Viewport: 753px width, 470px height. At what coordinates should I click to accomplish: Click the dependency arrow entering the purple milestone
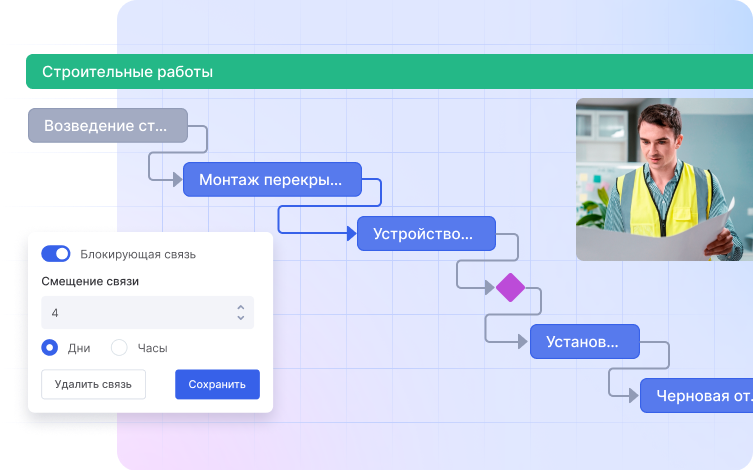click(490, 288)
